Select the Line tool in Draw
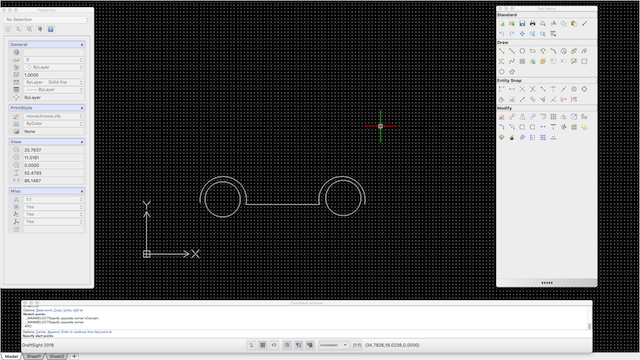Image resolution: width=640 pixels, height=360 pixels. 502,51
